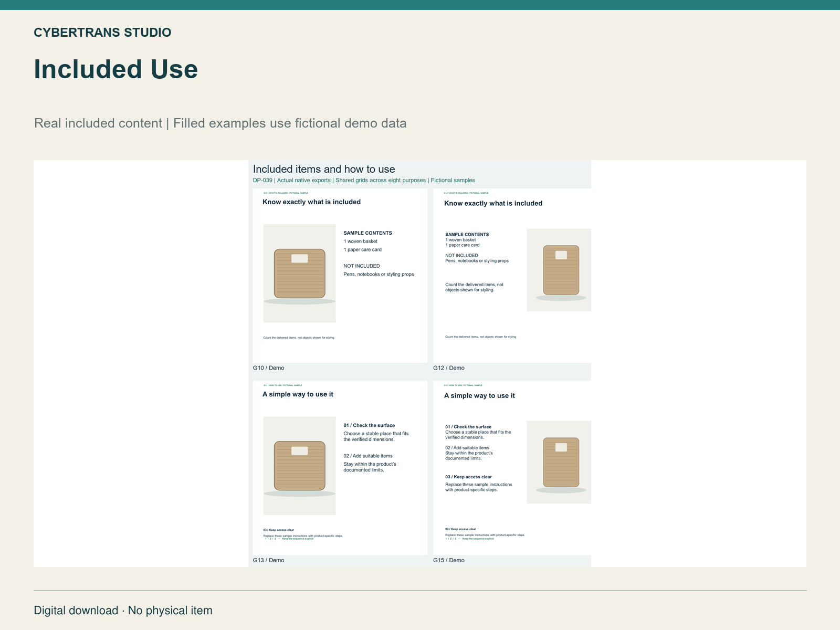
Task: Open the basket image in the G15 panel
Action: (x=559, y=462)
